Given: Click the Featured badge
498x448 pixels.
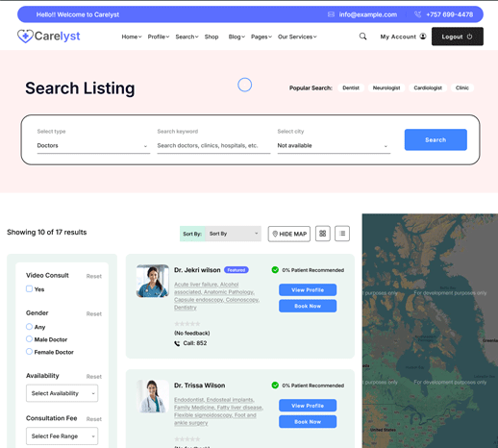Looking at the screenshot, I should [237, 270].
